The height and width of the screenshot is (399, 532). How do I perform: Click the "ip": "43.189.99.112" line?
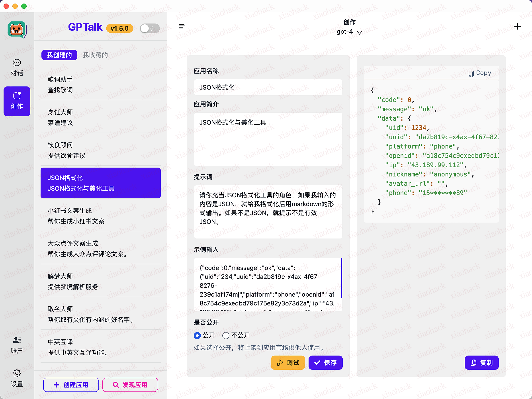[x=426, y=165]
